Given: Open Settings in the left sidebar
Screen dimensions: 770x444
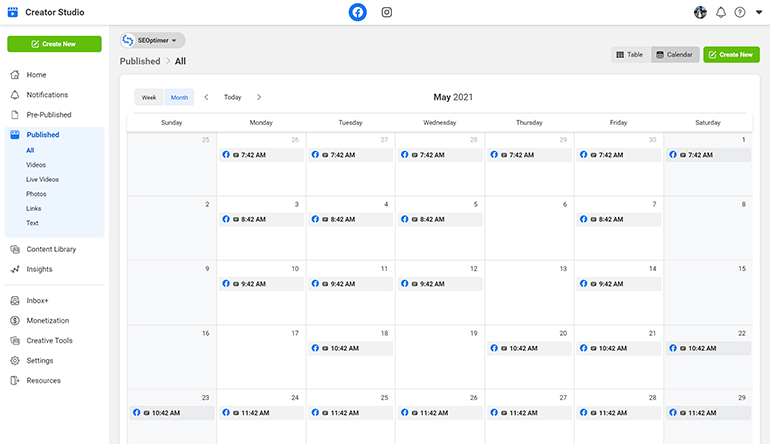Looking at the screenshot, I should (40, 360).
